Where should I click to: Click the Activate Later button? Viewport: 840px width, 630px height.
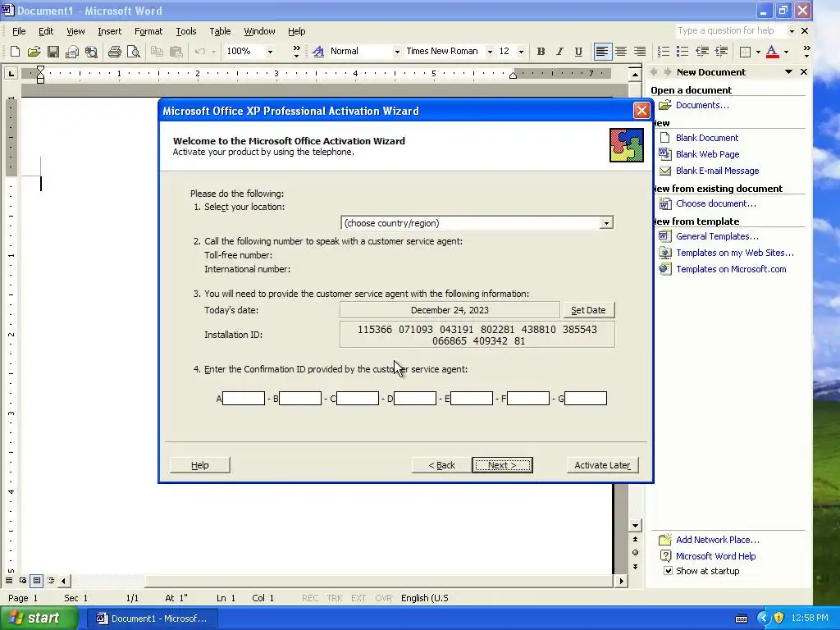click(x=603, y=465)
